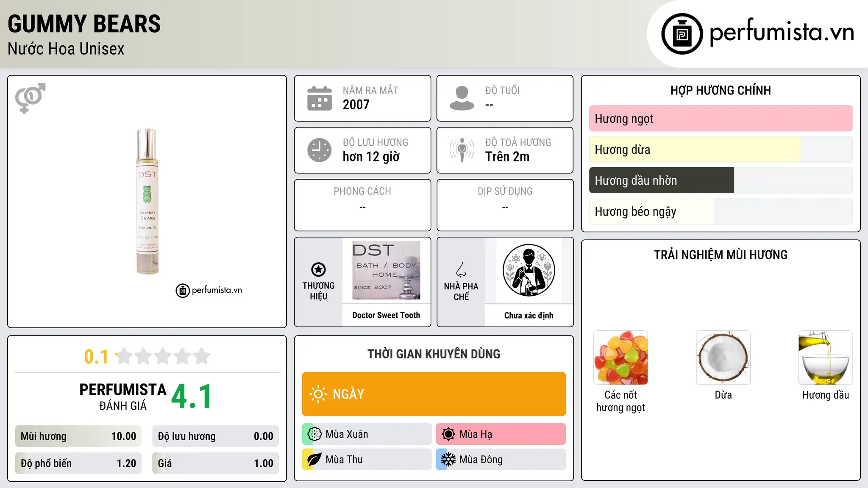
Task: Click the green Perfumista score 4.1
Action: [192, 396]
